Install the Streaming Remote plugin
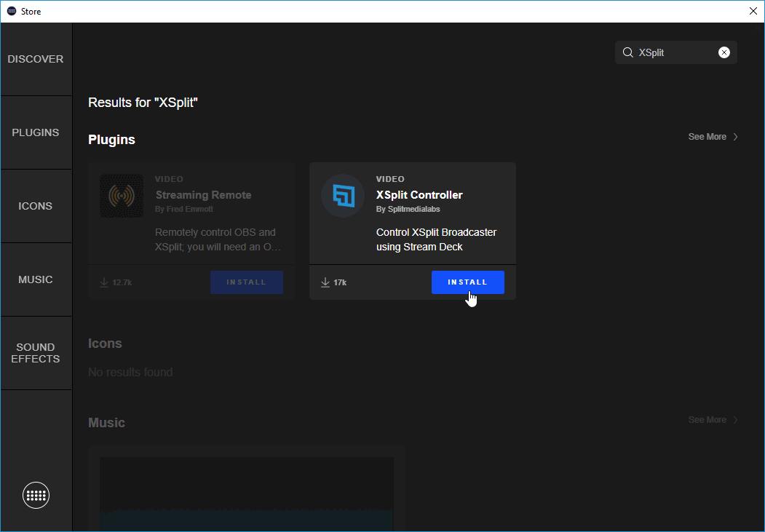 (246, 282)
